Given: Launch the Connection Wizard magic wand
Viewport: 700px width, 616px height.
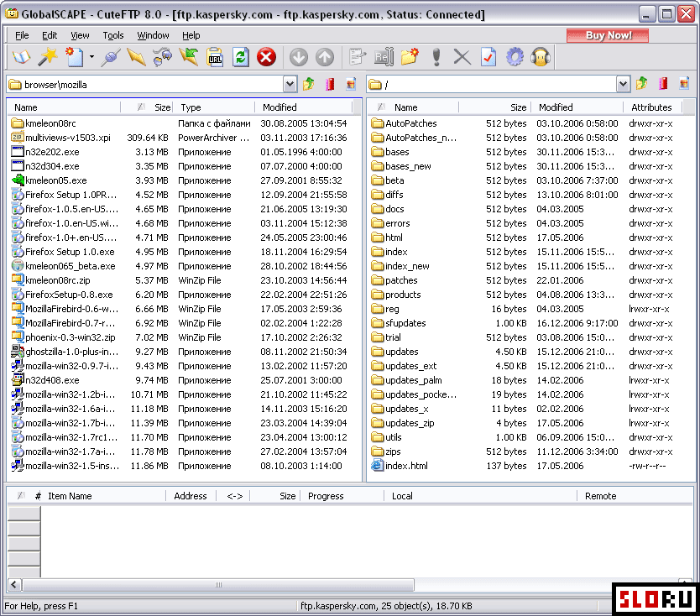Looking at the screenshot, I should click(48, 57).
